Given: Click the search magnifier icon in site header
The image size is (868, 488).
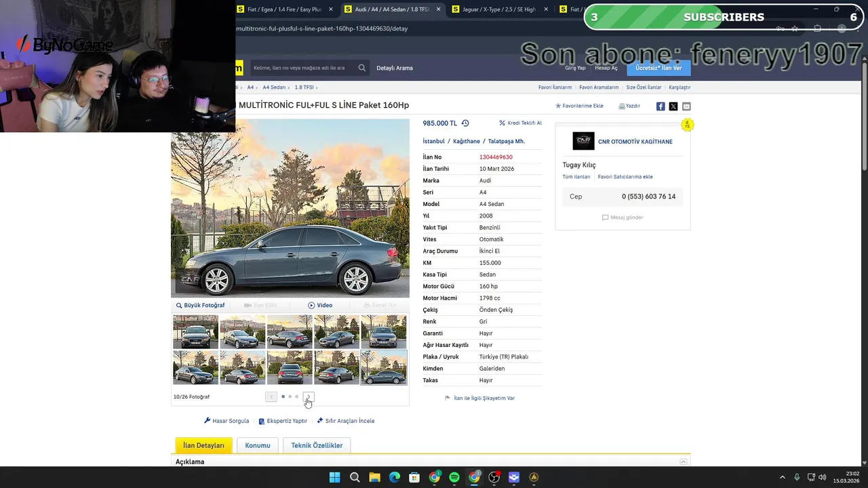Looking at the screenshot, I should pyautogui.click(x=362, y=68).
